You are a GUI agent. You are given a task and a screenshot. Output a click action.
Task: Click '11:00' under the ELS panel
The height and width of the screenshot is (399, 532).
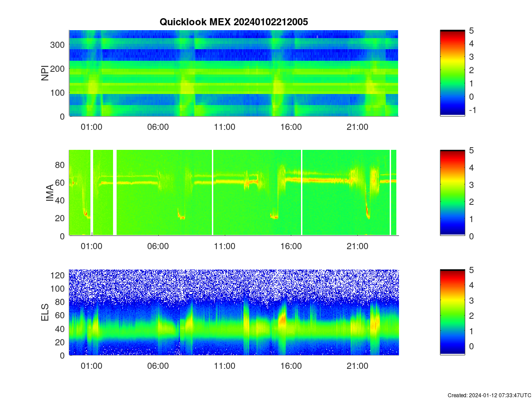point(224,366)
